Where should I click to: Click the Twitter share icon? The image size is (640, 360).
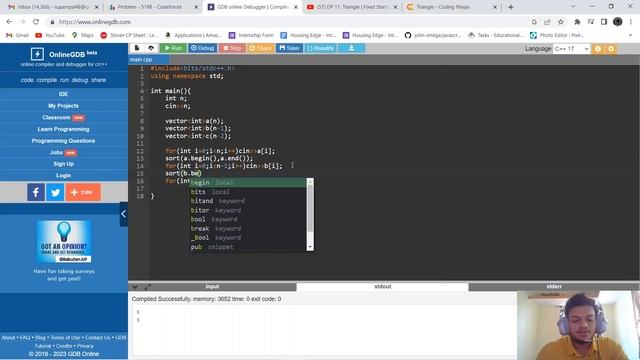pyautogui.click(x=55, y=192)
